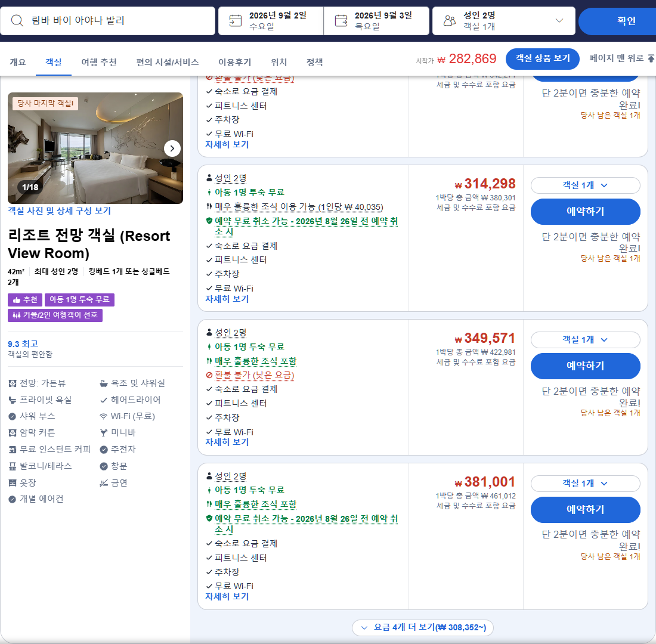Click the 객실 상품 보기 button
The image size is (656, 644).
pyautogui.click(x=543, y=58)
